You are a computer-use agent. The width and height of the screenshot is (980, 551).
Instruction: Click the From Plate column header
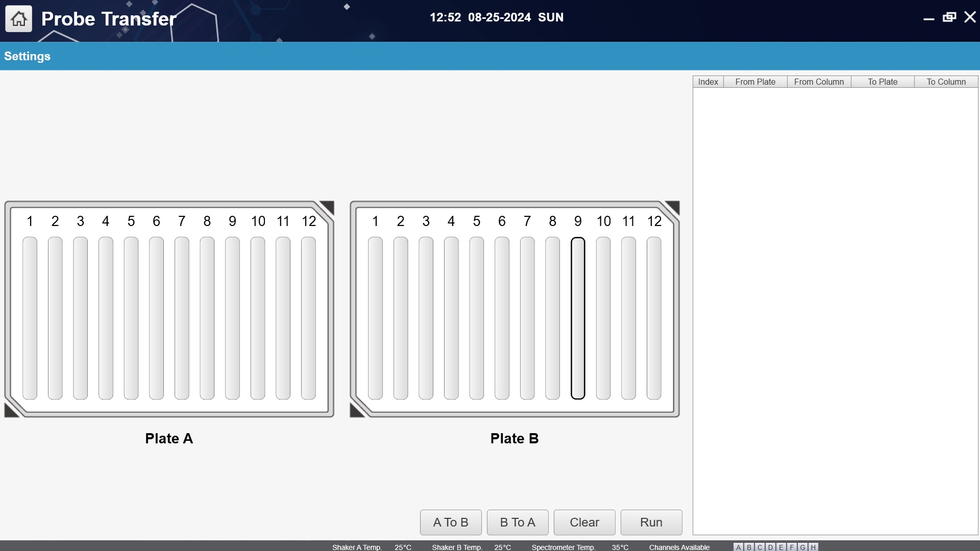pyautogui.click(x=755, y=82)
